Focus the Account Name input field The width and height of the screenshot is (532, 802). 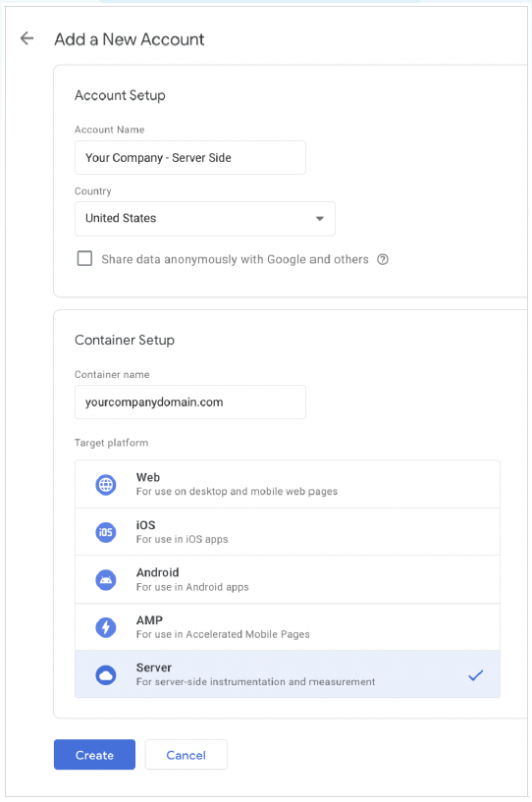point(190,157)
